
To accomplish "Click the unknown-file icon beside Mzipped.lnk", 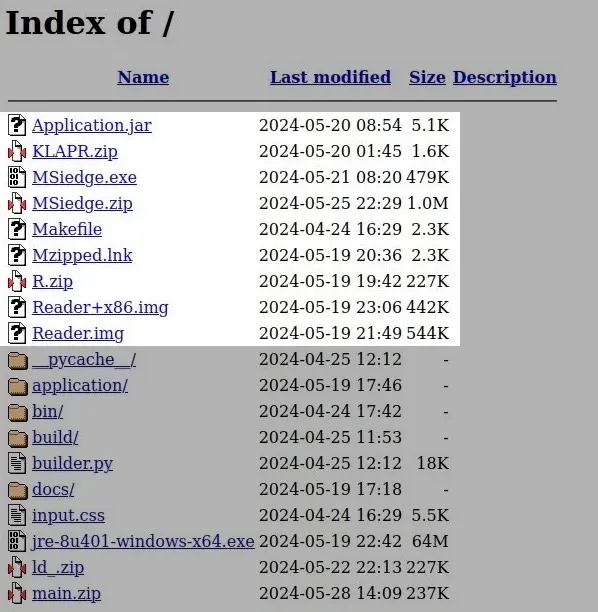I will point(17,255).
